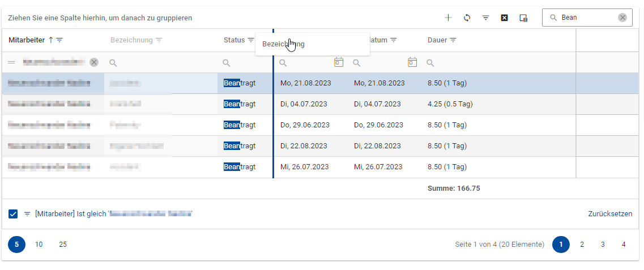Clear the Mitarbeiter filter row value
Screen dimensions: 644x270
click(94, 62)
